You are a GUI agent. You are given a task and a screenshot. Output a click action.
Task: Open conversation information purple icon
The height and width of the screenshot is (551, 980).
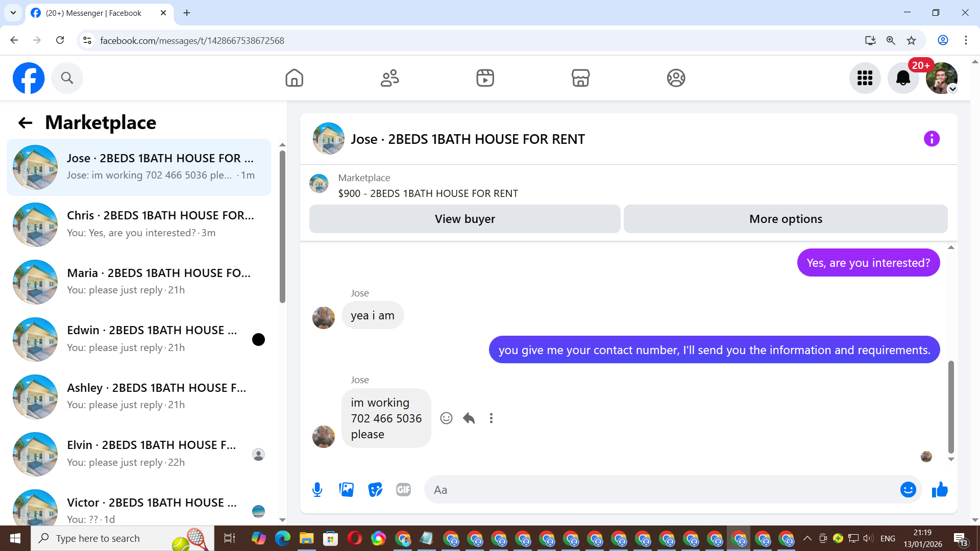point(932,139)
